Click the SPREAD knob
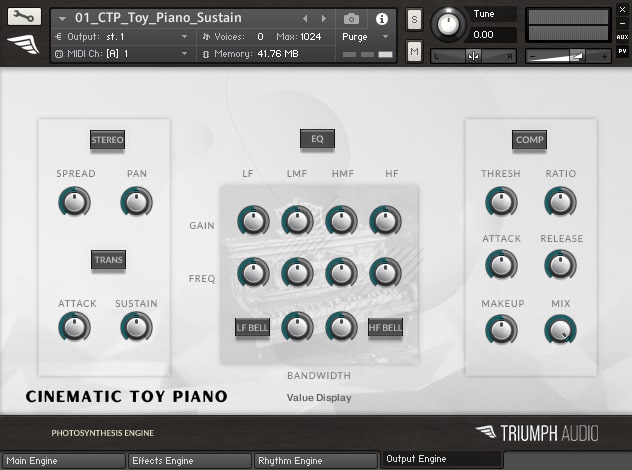This screenshot has width=632, height=470. [75, 202]
